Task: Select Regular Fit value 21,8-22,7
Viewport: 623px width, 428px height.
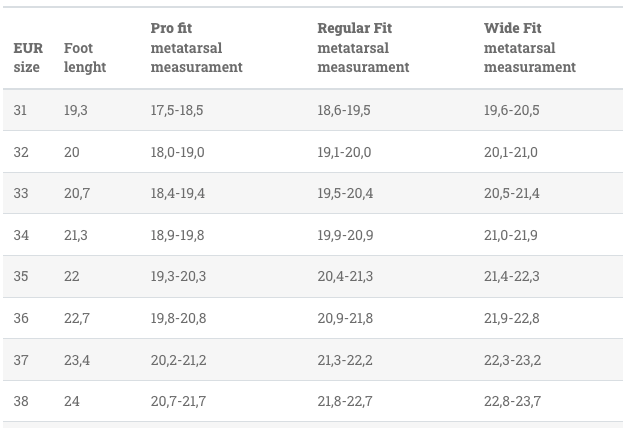Action: click(x=344, y=401)
